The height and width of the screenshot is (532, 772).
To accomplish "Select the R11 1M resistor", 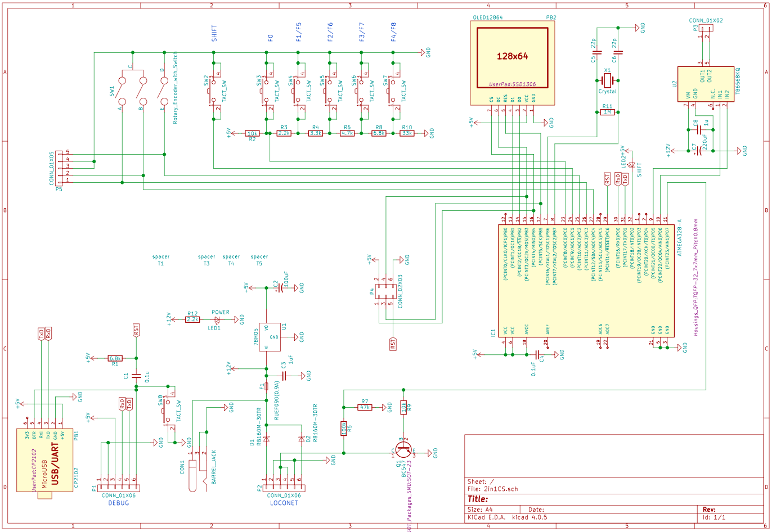I will coord(608,112).
